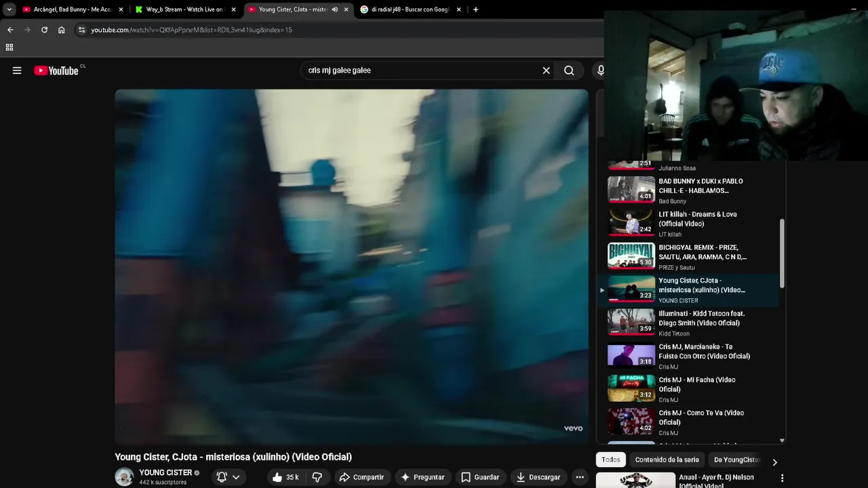The height and width of the screenshot is (488, 868).
Task: Open more actions three-dot menu
Action: pos(580,477)
